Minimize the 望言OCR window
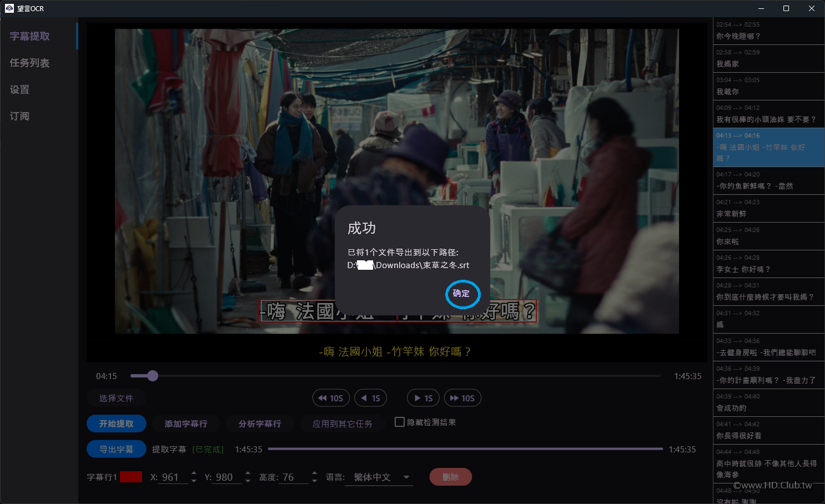Viewport: 825px width, 504px height. (x=761, y=8)
